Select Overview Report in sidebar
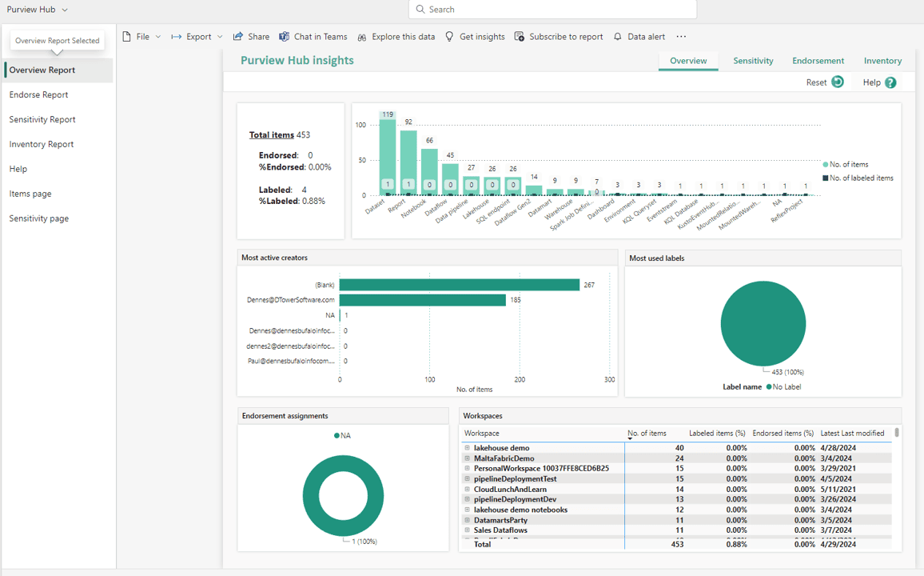This screenshot has height=576, width=924. click(58, 70)
